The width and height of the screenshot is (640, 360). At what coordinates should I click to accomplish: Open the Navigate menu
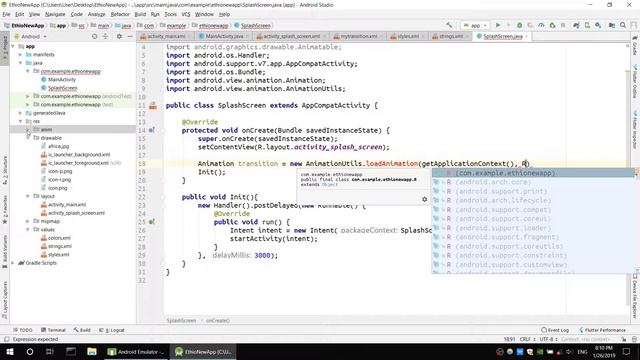point(55,14)
